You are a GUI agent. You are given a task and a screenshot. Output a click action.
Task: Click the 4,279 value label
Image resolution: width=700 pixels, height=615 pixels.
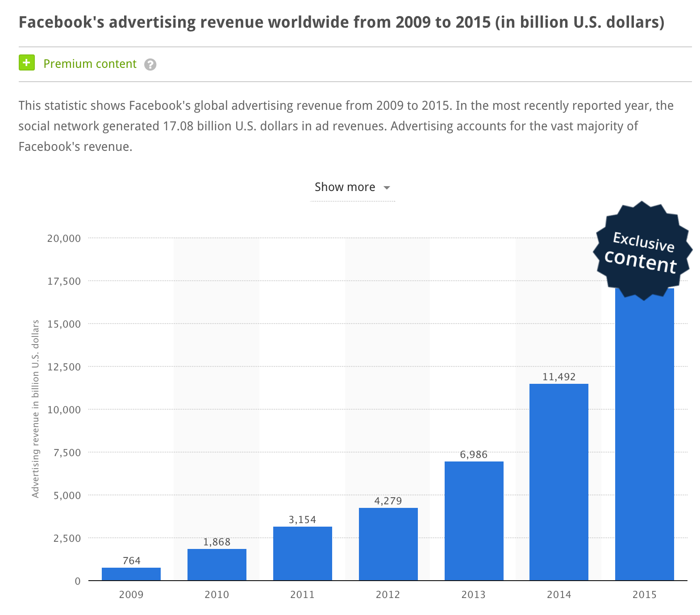(388, 501)
